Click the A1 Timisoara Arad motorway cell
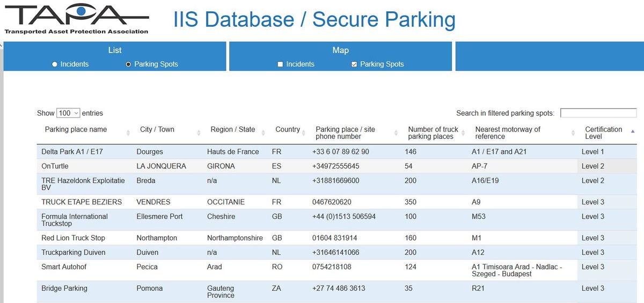 (517, 270)
